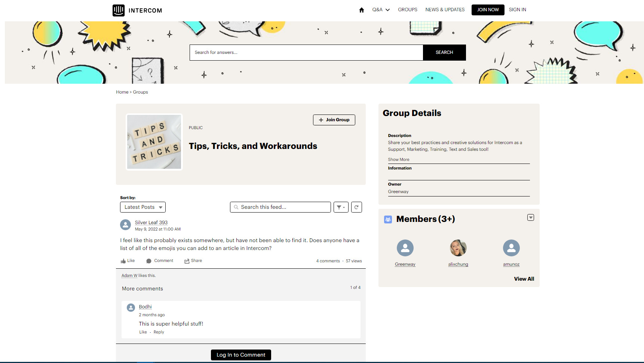Load More comments
Image resolution: width=644 pixels, height=363 pixels.
142,289
